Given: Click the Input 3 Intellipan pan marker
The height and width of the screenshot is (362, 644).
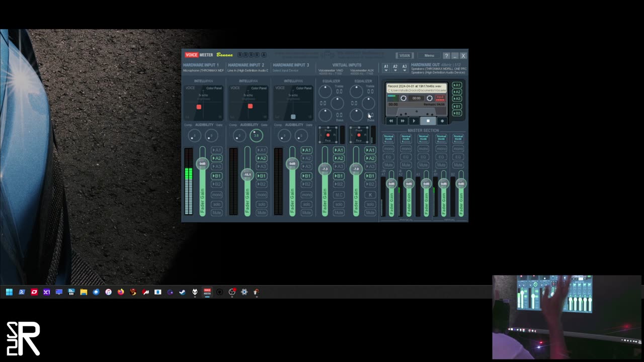Looking at the screenshot, I should (293, 117).
